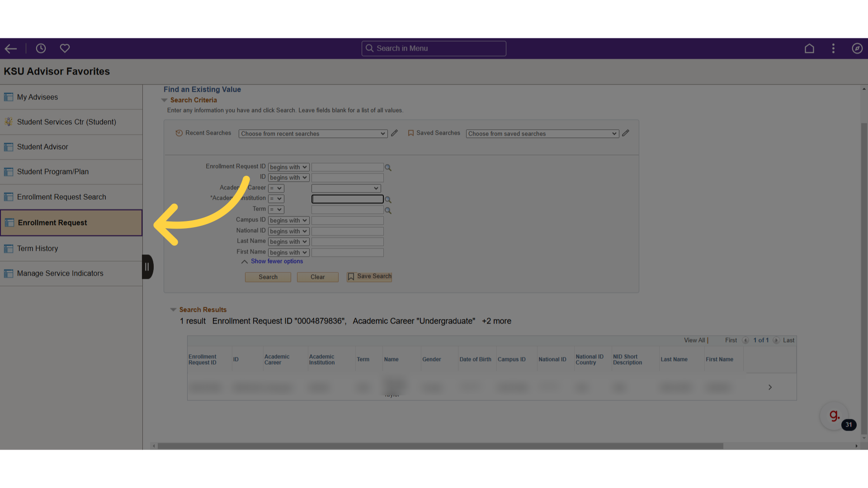Open Enrollment Request ID operator dropdown
Screen dimensions: 868x488
point(288,167)
